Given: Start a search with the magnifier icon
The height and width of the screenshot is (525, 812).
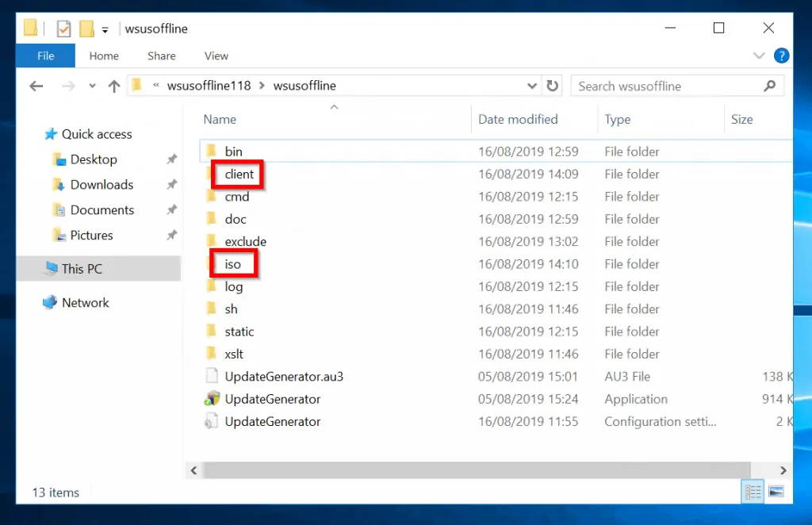Looking at the screenshot, I should click(x=768, y=86).
